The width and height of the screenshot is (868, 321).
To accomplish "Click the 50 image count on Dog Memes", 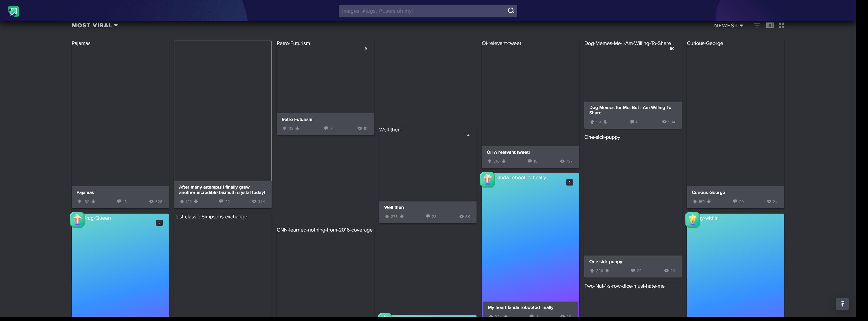I will click(x=672, y=49).
